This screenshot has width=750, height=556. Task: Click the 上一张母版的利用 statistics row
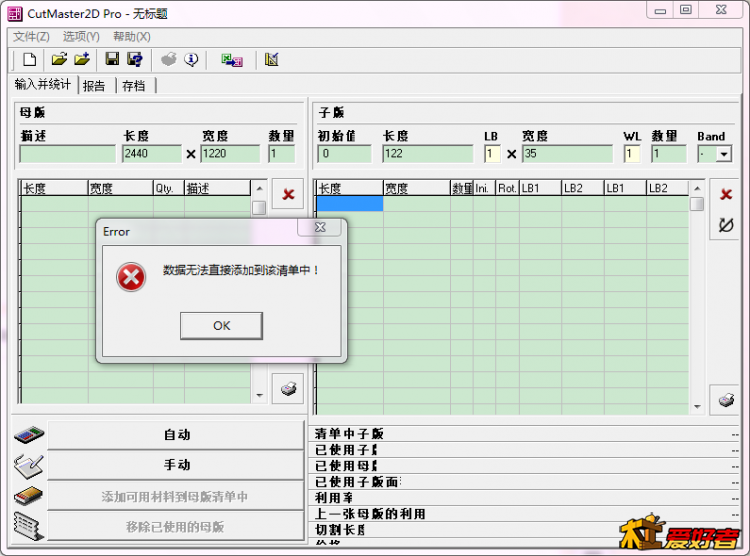526,514
